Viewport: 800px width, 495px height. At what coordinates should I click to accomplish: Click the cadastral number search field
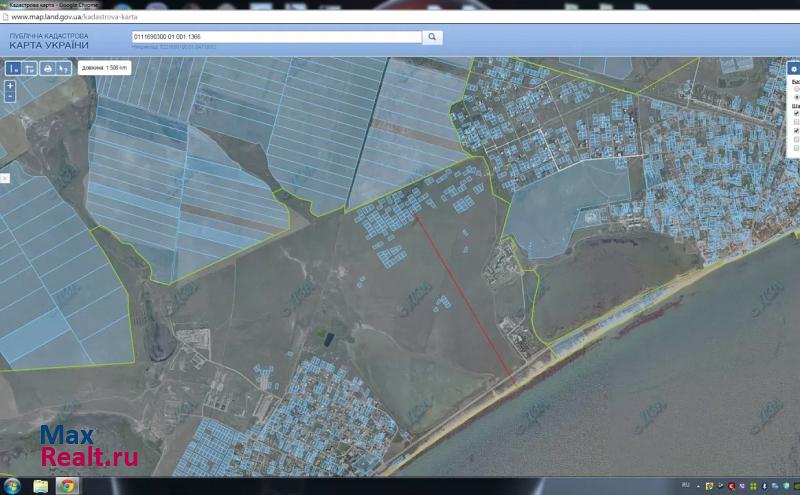tap(275, 37)
